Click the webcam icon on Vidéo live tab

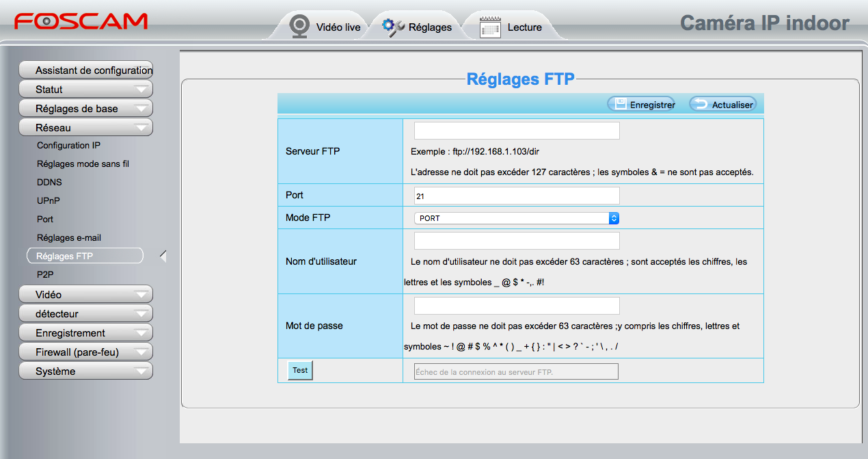pyautogui.click(x=299, y=27)
